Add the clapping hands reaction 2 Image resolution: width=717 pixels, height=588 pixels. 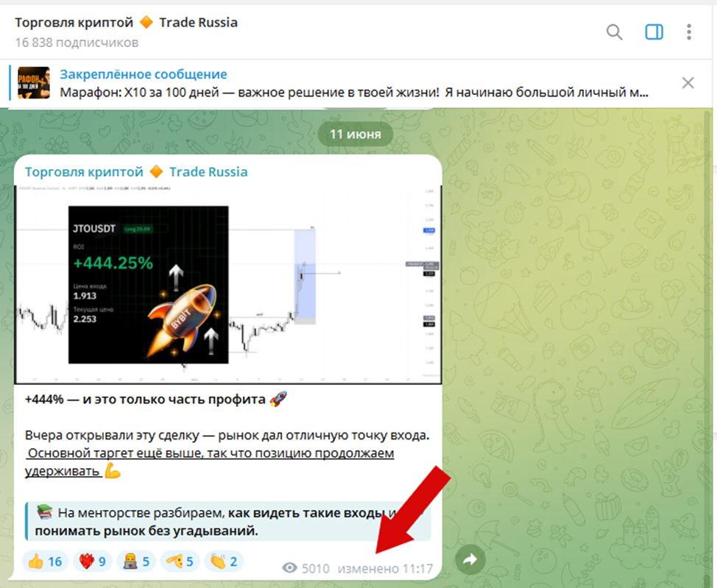(224, 561)
